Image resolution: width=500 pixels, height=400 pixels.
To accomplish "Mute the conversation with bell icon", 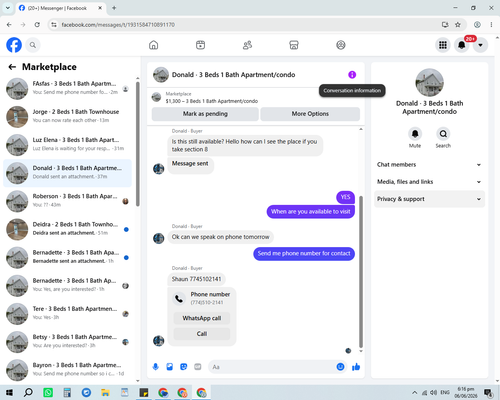I will pos(415,134).
